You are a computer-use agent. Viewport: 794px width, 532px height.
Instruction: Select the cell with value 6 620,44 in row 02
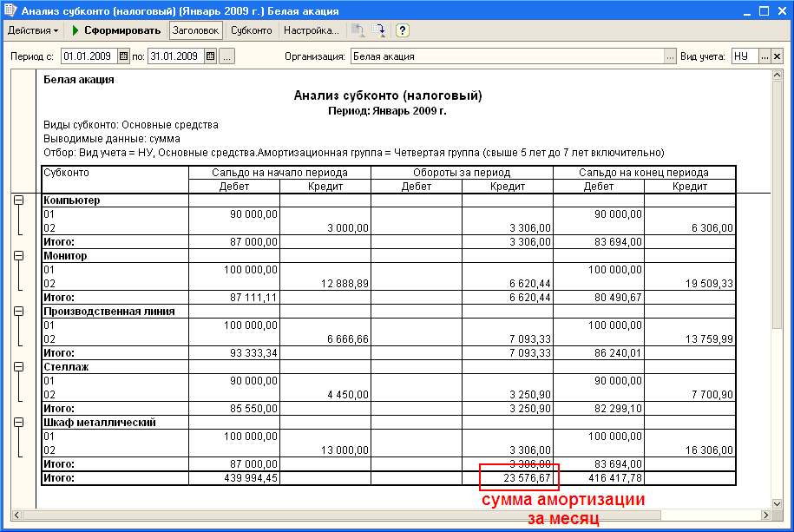508,284
